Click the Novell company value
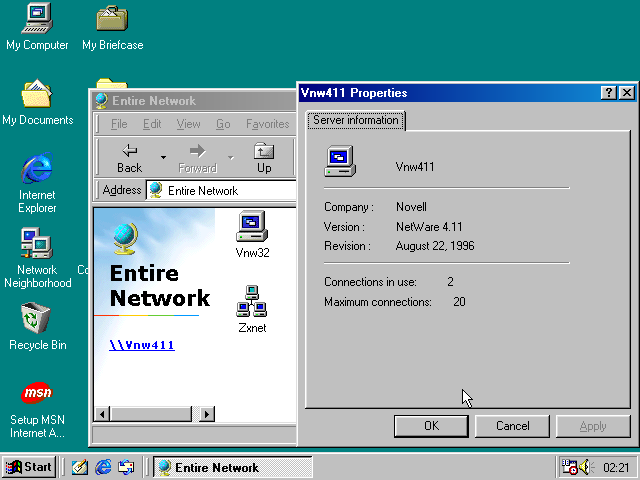 click(411, 207)
